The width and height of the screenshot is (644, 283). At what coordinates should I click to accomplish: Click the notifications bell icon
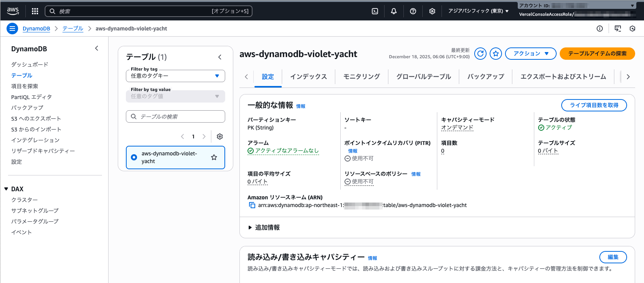pyautogui.click(x=393, y=11)
